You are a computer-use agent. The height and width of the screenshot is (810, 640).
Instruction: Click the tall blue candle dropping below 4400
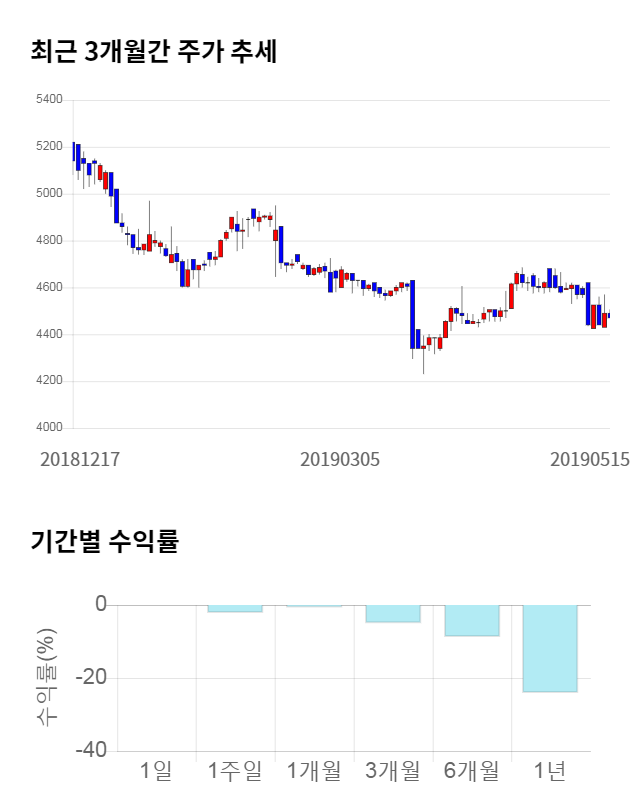pyautogui.click(x=412, y=315)
